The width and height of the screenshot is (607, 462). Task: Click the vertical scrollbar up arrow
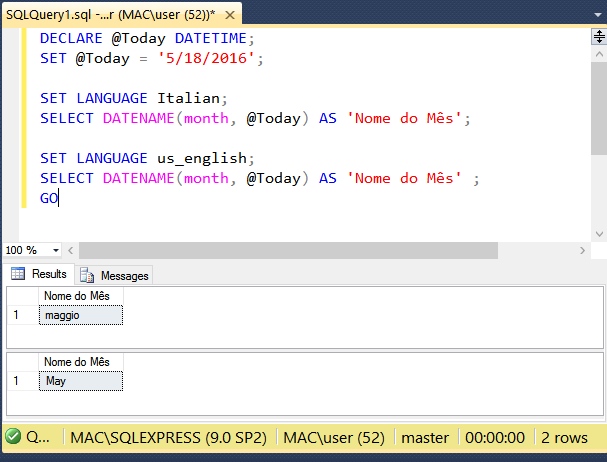tap(599, 55)
